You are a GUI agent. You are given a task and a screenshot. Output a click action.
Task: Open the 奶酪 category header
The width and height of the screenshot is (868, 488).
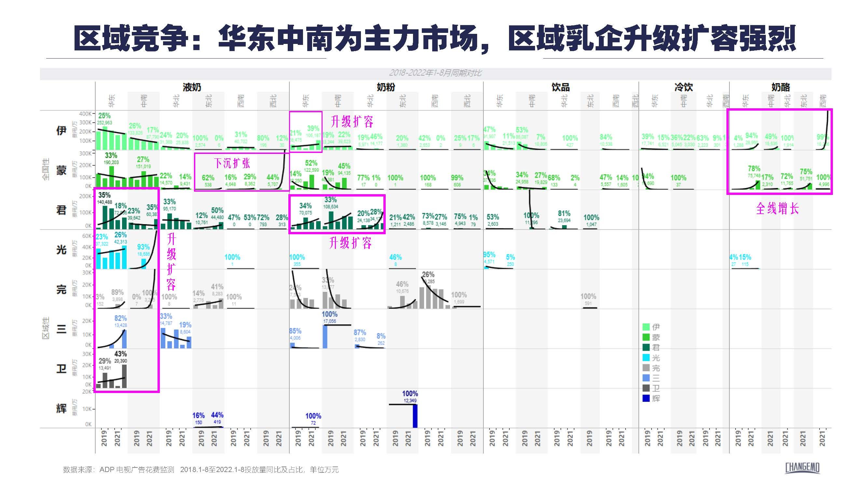pyautogui.click(x=781, y=87)
